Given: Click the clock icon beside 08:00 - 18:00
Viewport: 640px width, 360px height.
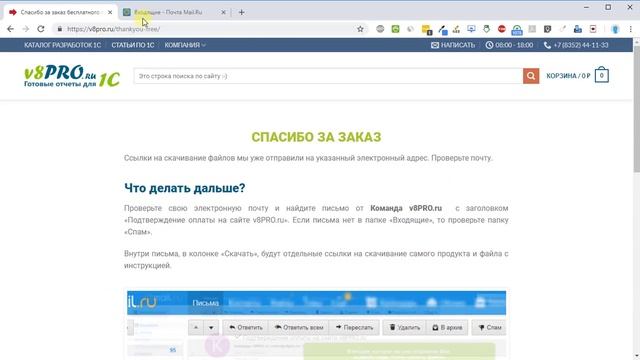Looking at the screenshot, I should pos(489,45).
